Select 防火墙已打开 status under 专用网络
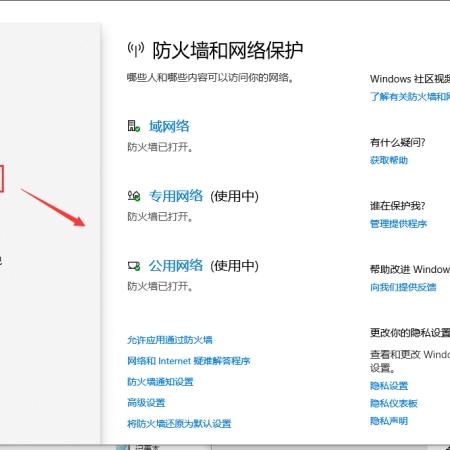The height and width of the screenshot is (450, 450). click(x=160, y=217)
